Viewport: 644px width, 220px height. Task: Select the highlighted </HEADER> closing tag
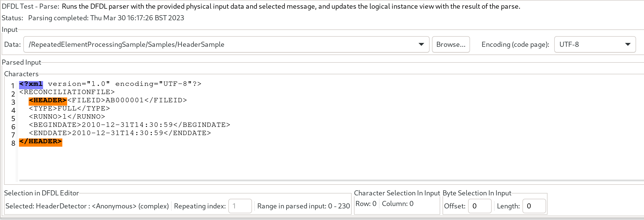pos(40,142)
